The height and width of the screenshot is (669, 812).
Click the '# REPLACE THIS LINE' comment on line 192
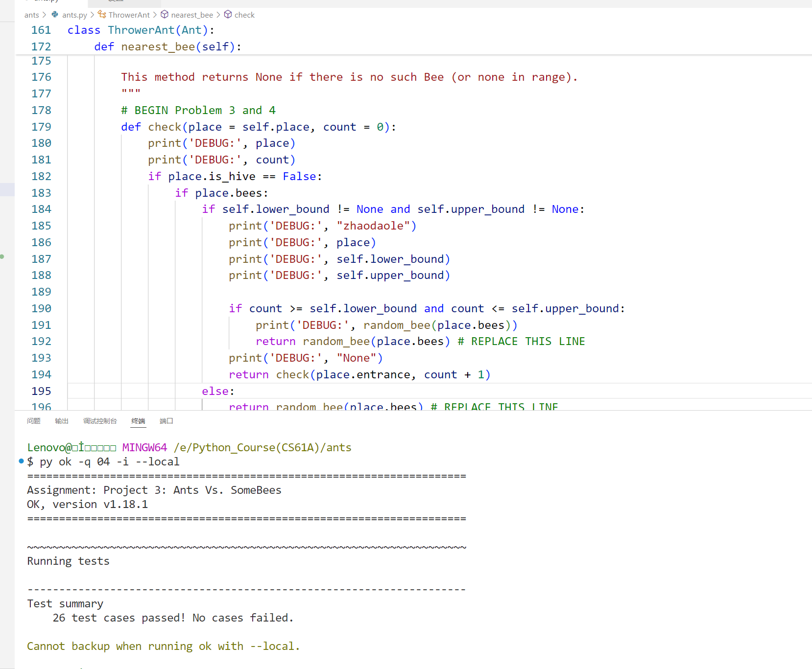[x=522, y=342]
